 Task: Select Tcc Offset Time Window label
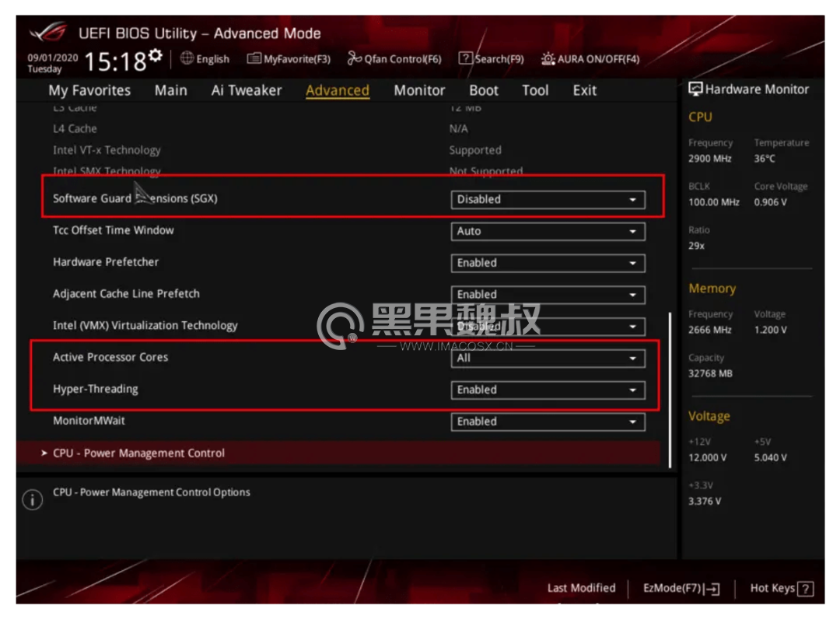113,230
